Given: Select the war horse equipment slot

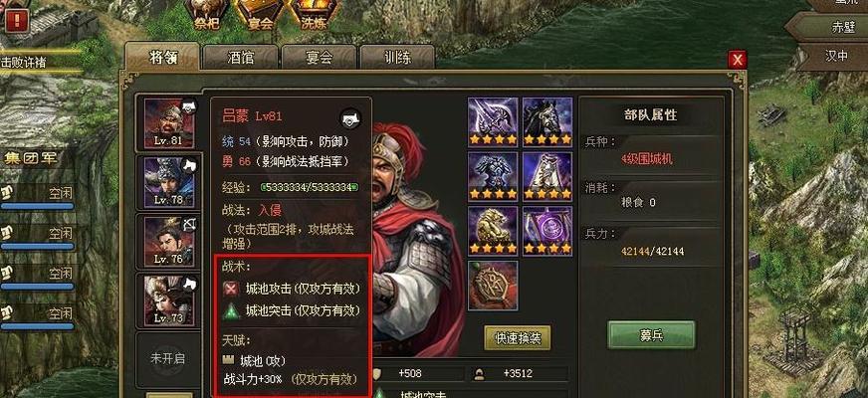Looking at the screenshot, I should click(x=547, y=121).
